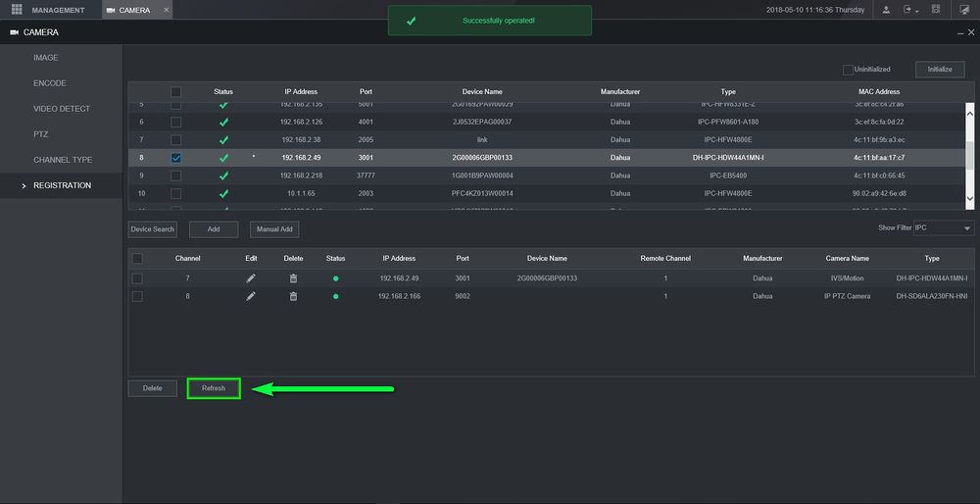Screen dimensions: 980x504
Task: Close the CAMERA tab with its X
Action: click(x=166, y=10)
